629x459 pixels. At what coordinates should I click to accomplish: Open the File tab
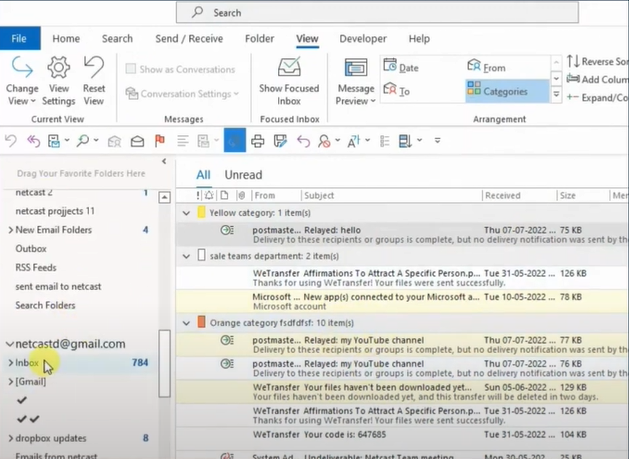click(x=19, y=39)
